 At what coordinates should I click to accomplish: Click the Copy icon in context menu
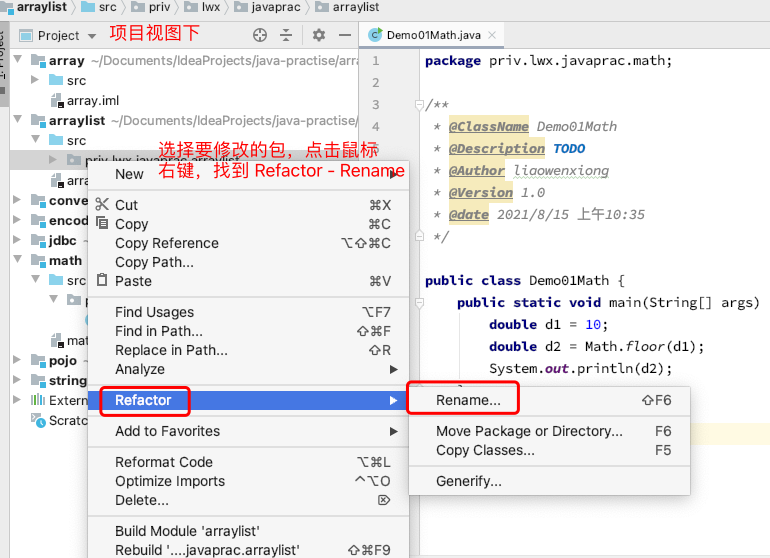[x=102, y=223]
